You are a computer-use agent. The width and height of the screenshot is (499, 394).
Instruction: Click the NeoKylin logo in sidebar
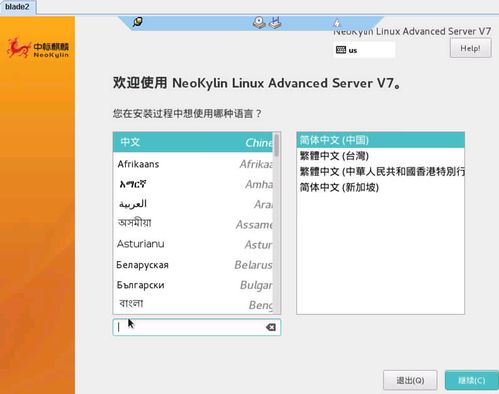tap(38, 49)
